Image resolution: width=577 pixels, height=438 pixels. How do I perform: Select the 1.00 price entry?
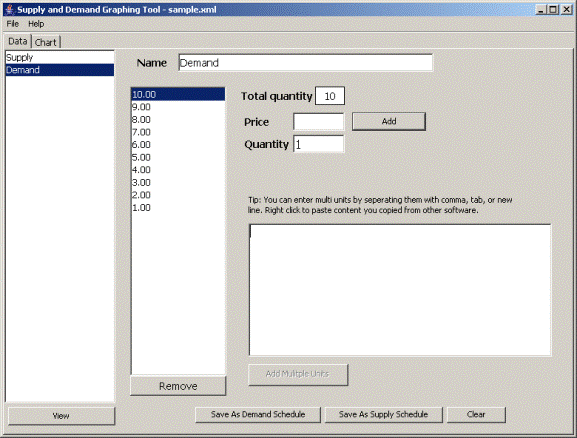[178, 208]
